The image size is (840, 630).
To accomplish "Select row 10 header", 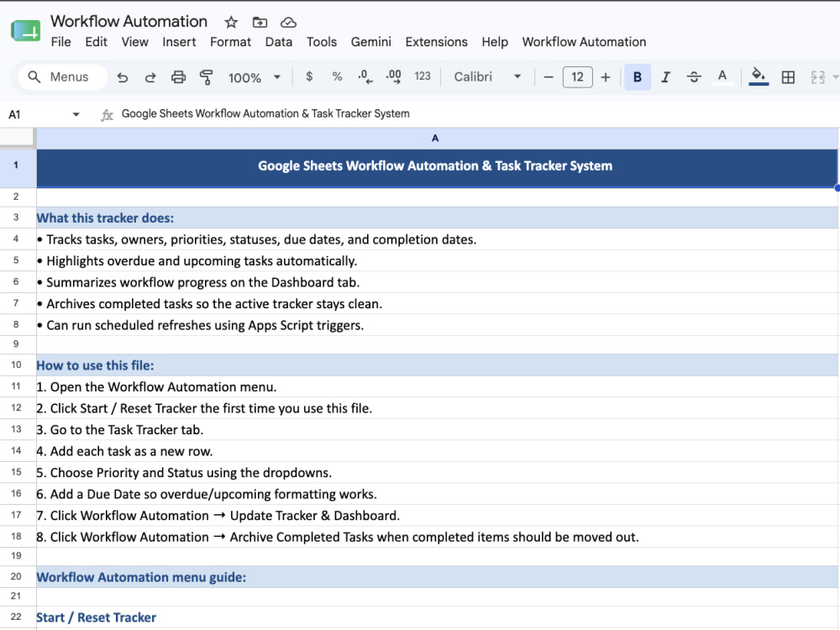I will pos(16,365).
